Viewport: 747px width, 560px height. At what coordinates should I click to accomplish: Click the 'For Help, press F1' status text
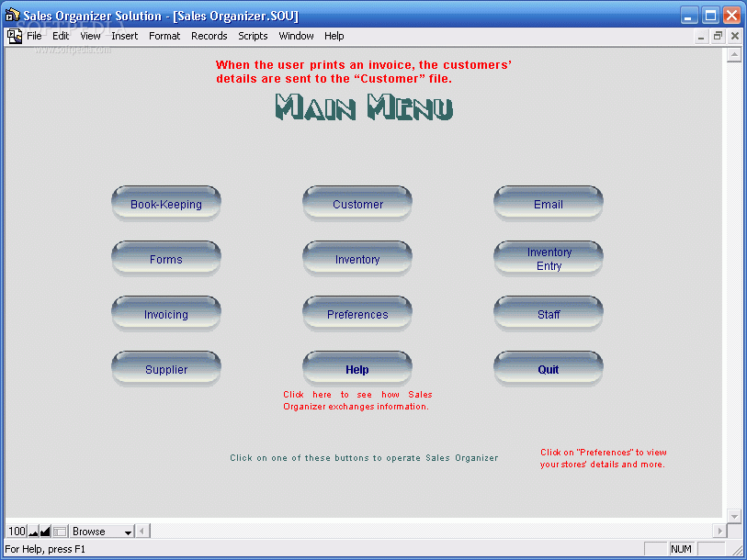[45, 549]
